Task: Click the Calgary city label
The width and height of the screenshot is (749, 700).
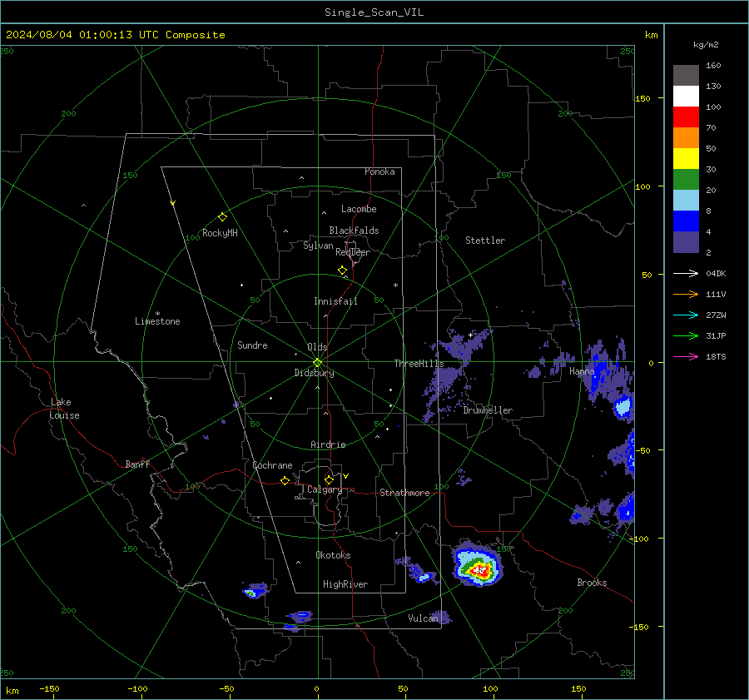Action: click(325, 489)
